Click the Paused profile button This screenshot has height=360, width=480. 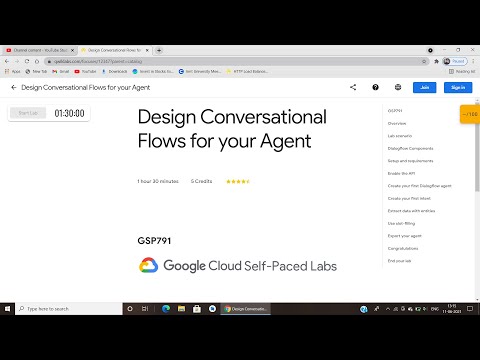pyautogui.click(x=455, y=61)
